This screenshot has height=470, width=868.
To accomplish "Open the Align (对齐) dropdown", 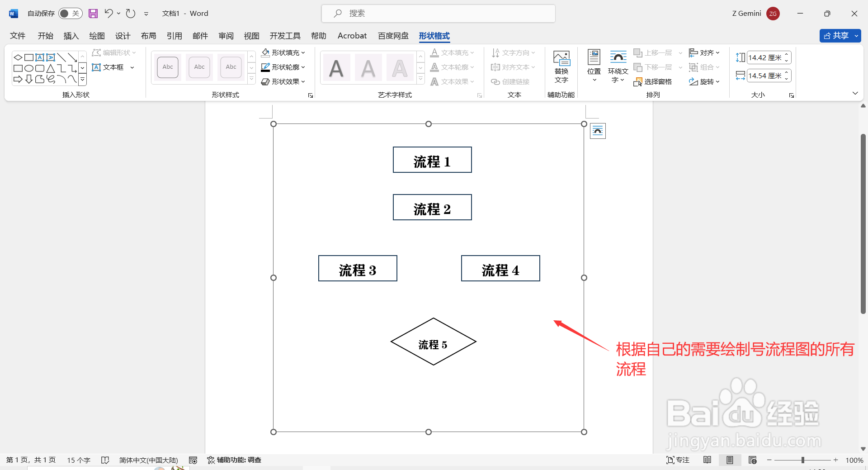I will click(704, 52).
